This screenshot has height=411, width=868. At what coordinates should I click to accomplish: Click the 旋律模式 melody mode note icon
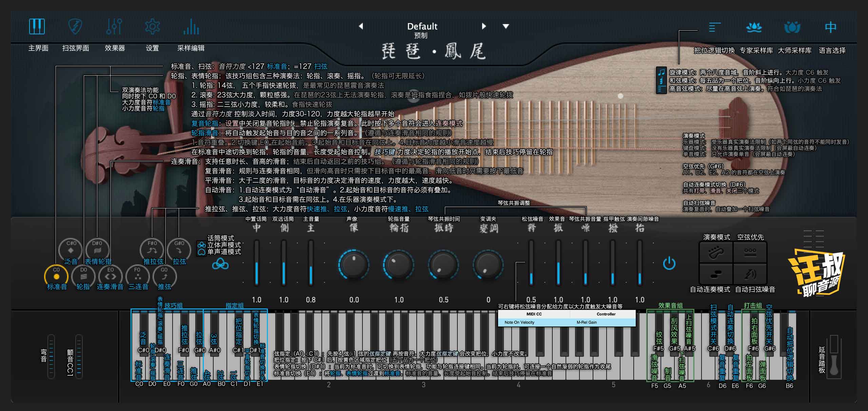[661, 72]
